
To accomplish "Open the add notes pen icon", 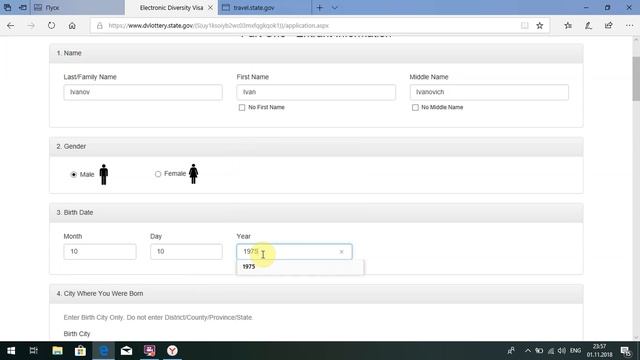I will [588, 25].
